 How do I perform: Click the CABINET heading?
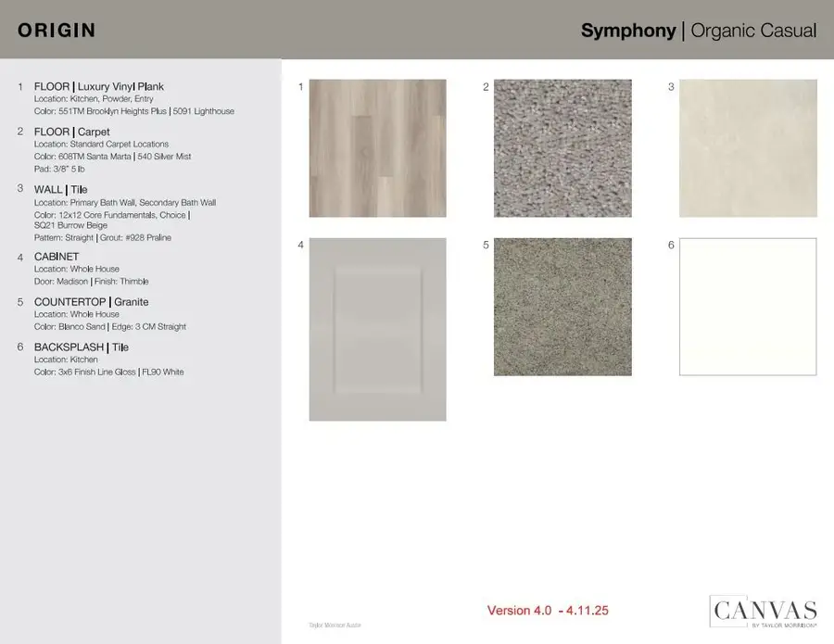(x=57, y=257)
